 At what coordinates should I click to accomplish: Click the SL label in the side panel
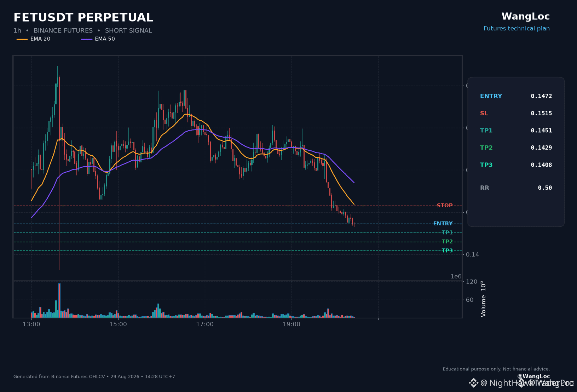pos(484,113)
